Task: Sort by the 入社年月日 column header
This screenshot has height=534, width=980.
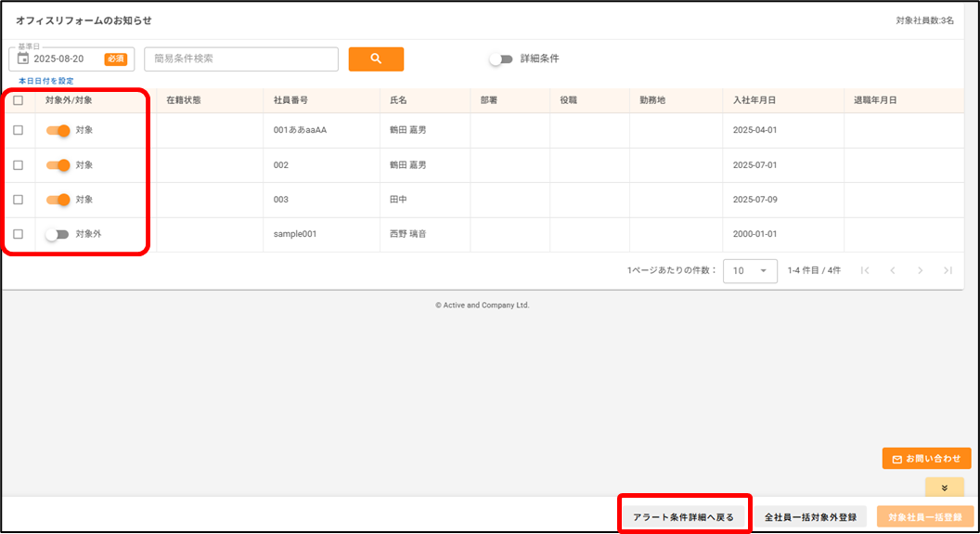Action: (754, 100)
